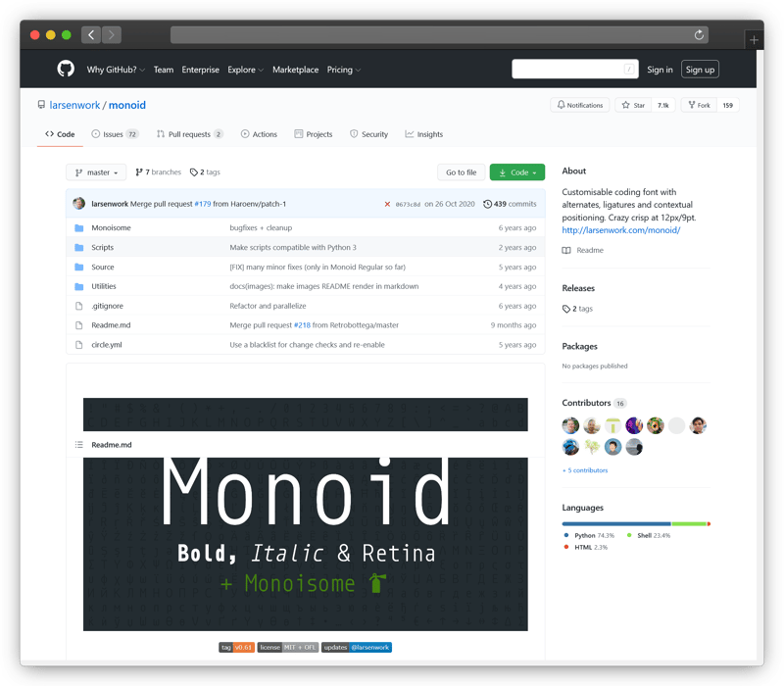Open the Readme.md table of contents list icon
Screen dimensions: 784x686
[78, 445]
